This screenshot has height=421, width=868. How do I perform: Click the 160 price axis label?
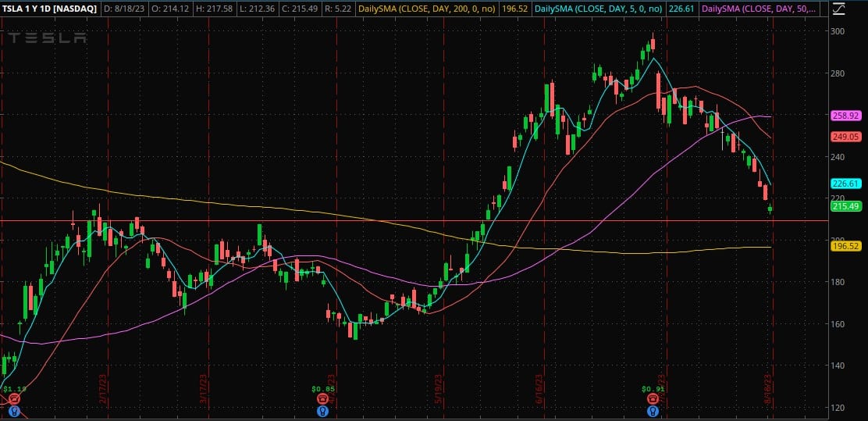(x=837, y=323)
